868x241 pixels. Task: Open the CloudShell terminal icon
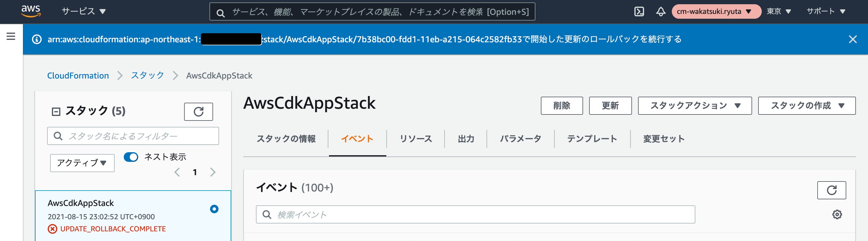(x=639, y=11)
